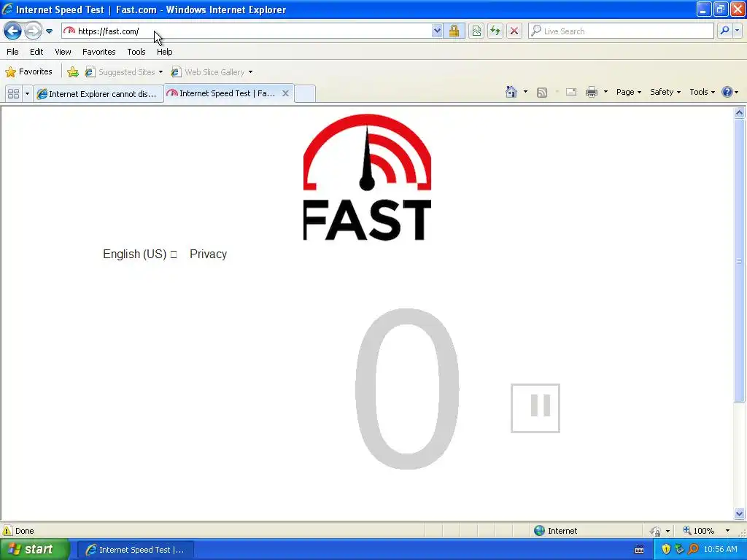Close the Internet Speed Test tab
747x560 pixels.
point(285,93)
